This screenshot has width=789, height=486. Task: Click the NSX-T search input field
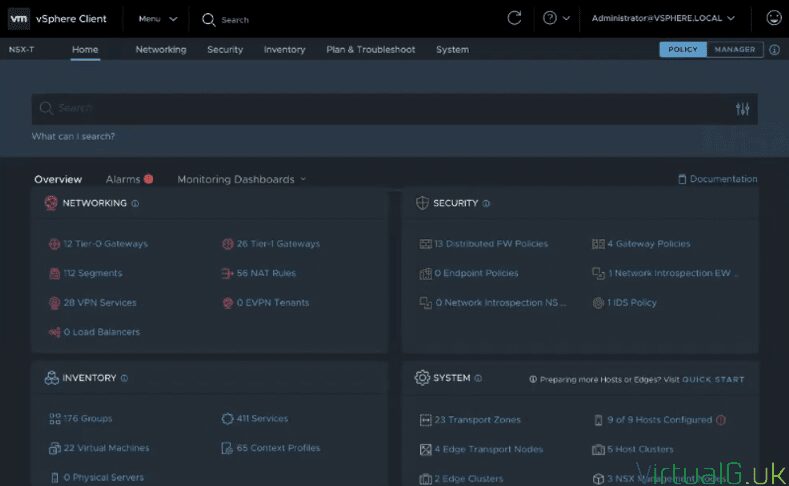click(x=380, y=108)
